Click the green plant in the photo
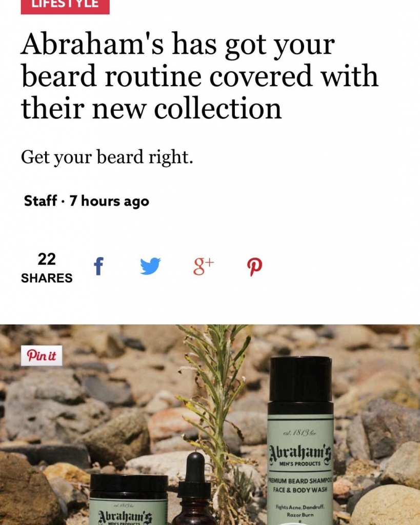The width and height of the screenshot is (420, 525). click(x=218, y=402)
